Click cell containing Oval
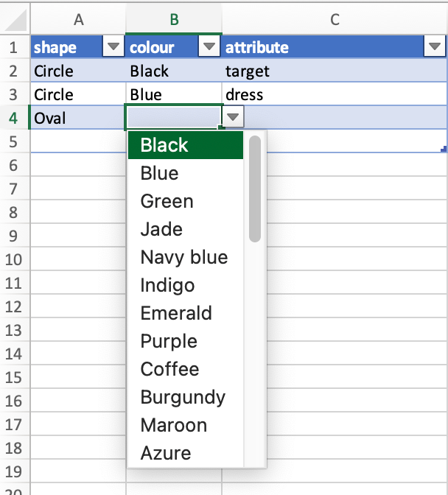 click(77, 118)
